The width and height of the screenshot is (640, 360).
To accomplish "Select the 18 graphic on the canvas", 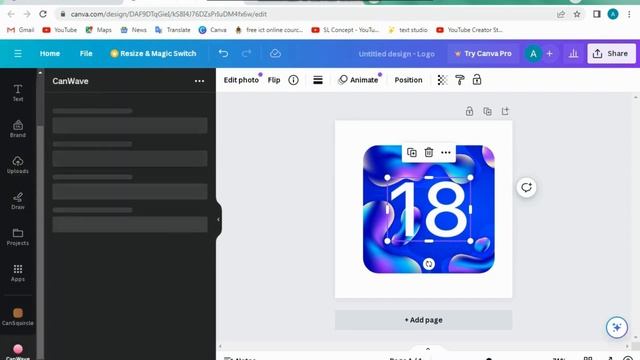I will point(429,209).
